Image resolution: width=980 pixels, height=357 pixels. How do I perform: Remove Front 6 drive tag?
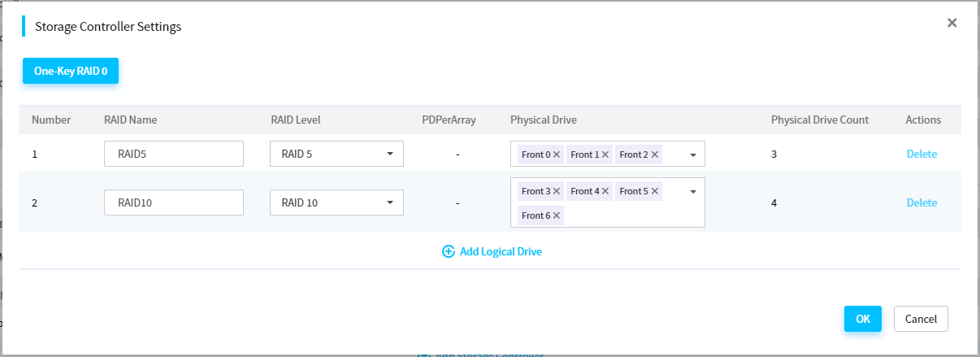click(557, 216)
